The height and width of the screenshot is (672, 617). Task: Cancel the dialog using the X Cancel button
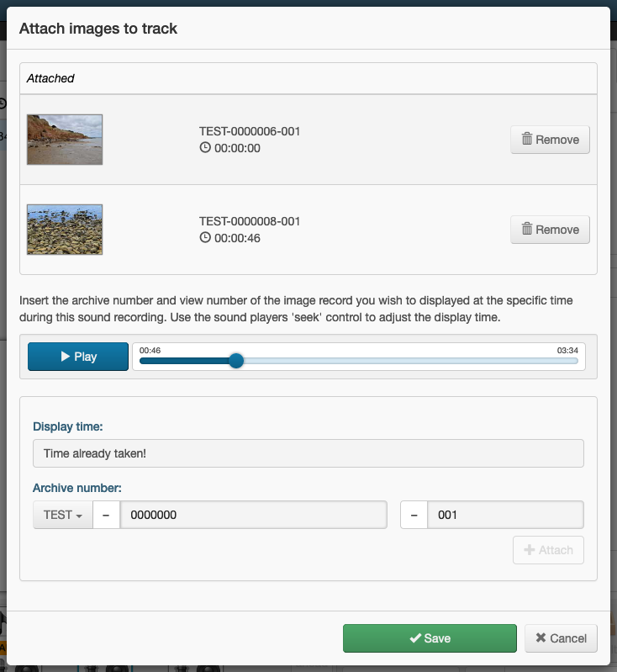tap(561, 638)
